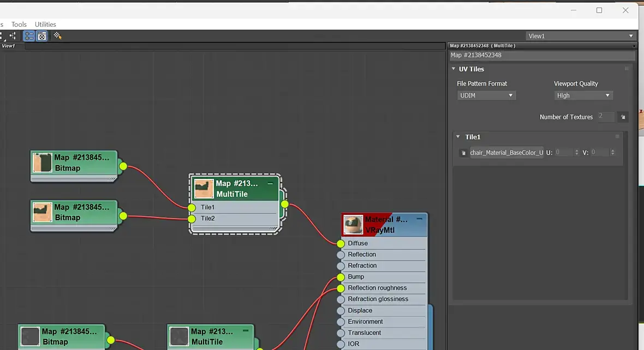Click the Refraction input socket

341,266
